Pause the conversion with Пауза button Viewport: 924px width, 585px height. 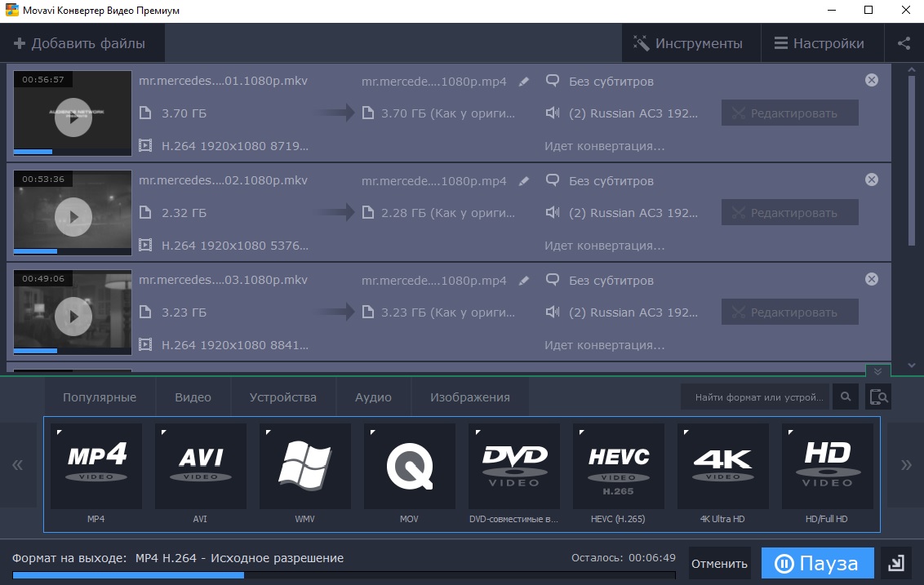coord(817,564)
